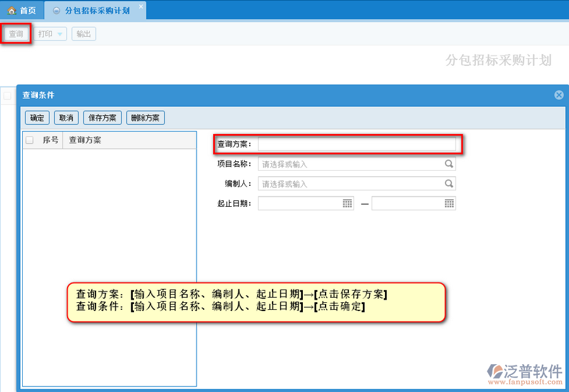
Task: Expand the 打印 dropdown arrow
Action: (59, 34)
